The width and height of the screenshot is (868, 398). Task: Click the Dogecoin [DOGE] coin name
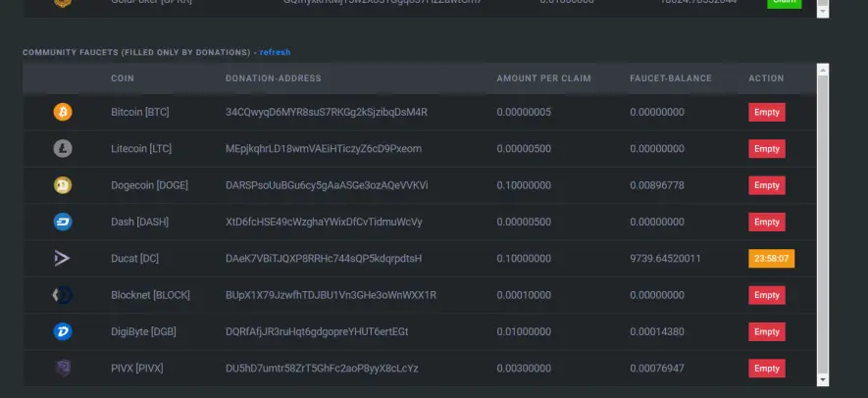(x=149, y=185)
